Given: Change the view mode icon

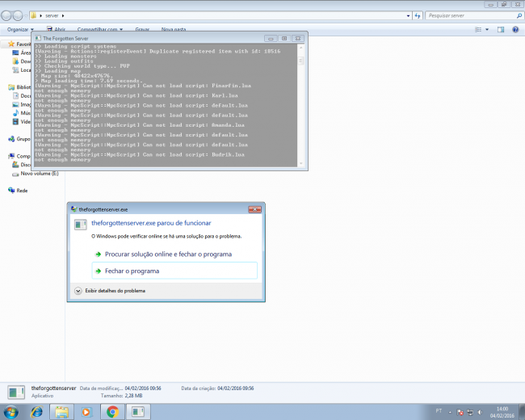Looking at the screenshot, I should 478,29.
